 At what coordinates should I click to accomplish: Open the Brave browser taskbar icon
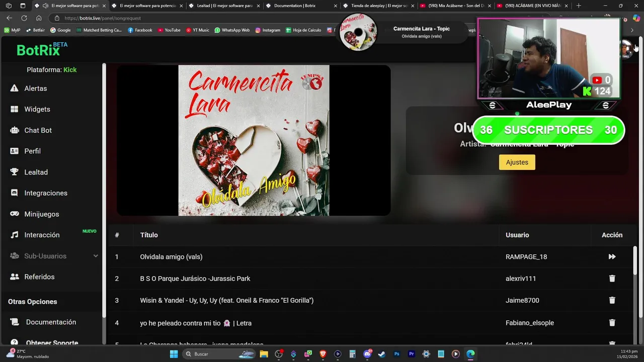323,354
